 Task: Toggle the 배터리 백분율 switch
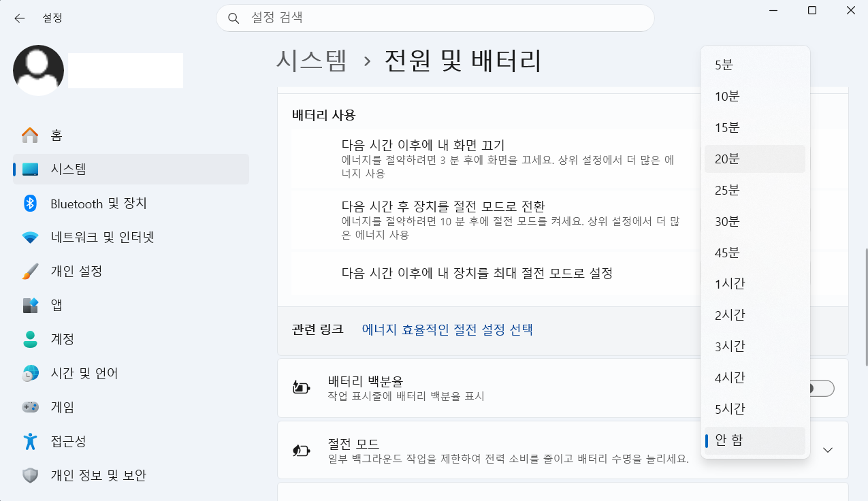coord(820,389)
